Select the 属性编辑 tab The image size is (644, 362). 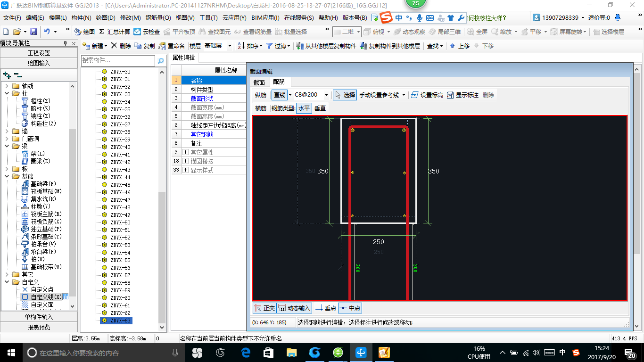[184, 58]
